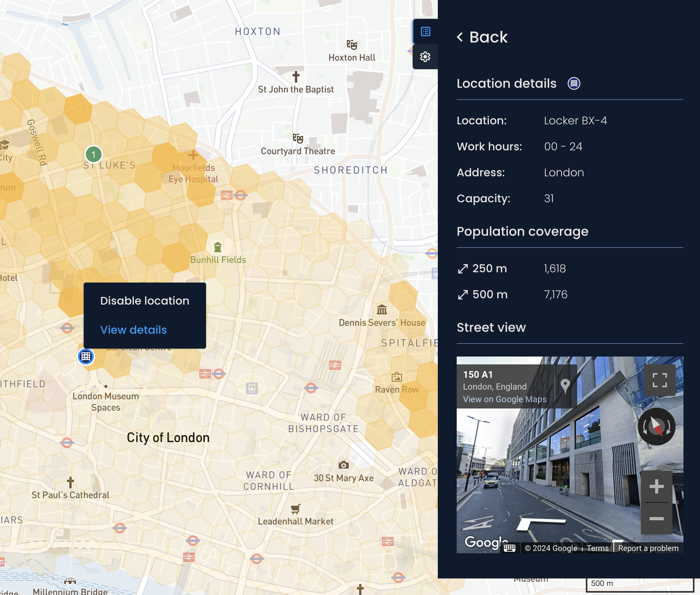Go Back to previous panel

[x=482, y=37]
